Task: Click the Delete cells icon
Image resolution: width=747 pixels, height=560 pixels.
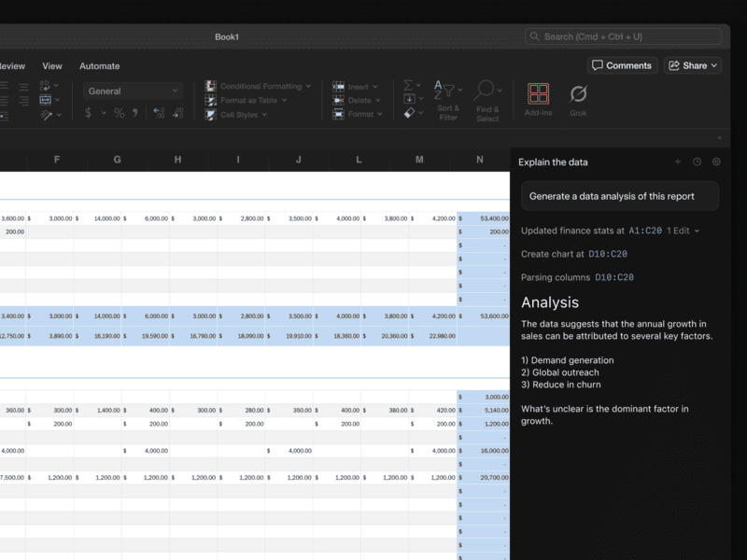Action: (338, 101)
